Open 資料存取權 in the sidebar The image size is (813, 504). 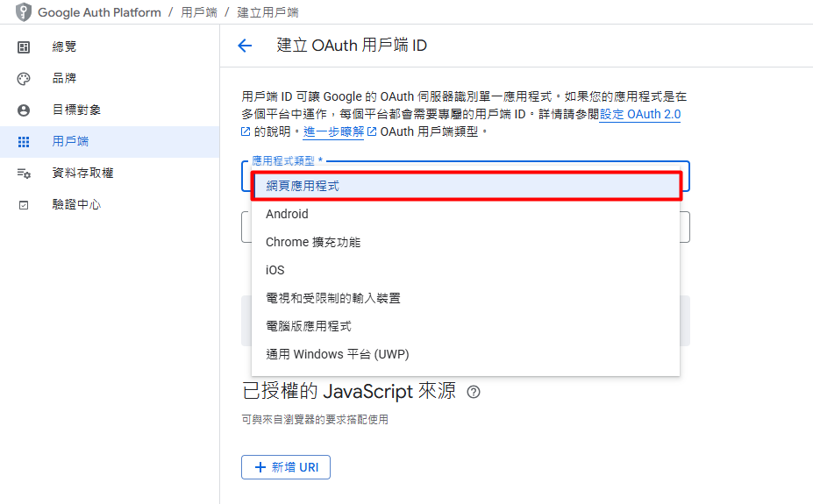click(x=110, y=174)
